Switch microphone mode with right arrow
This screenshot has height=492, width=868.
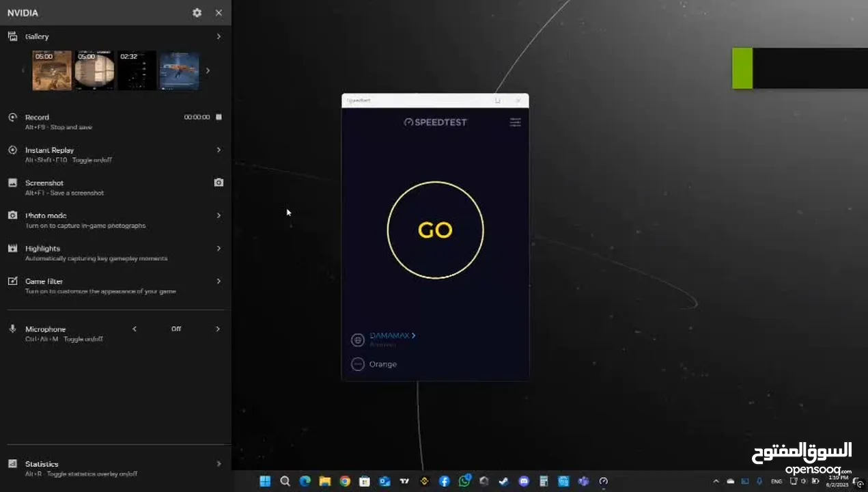219,329
